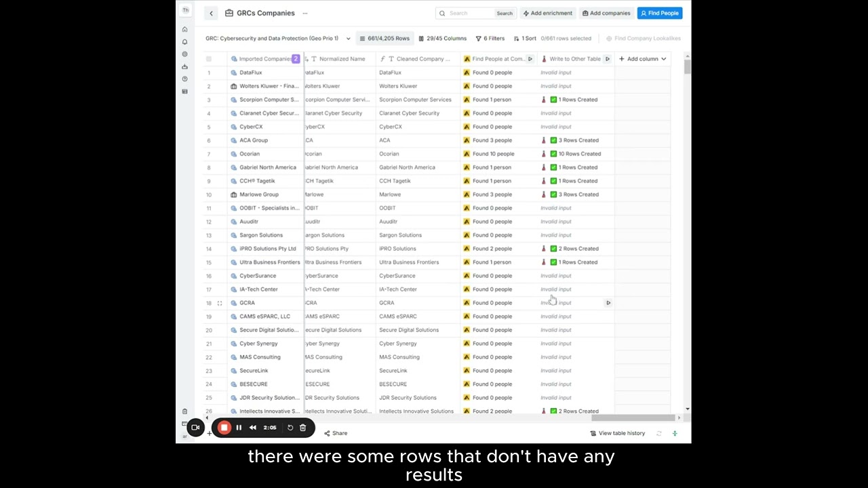Click the green icon next to View table history
This screenshot has height=488, width=868.
pos(675,433)
